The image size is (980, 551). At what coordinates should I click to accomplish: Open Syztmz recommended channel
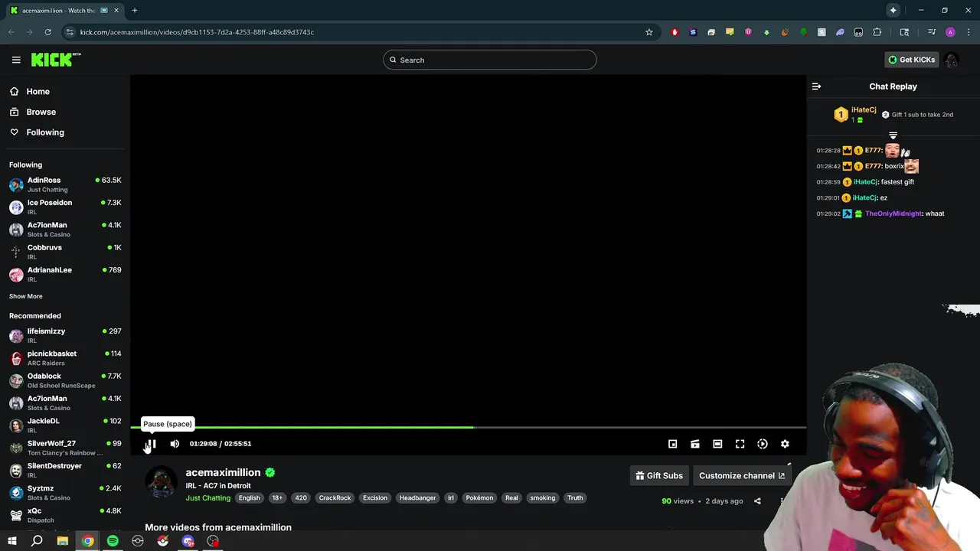coord(65,492)
